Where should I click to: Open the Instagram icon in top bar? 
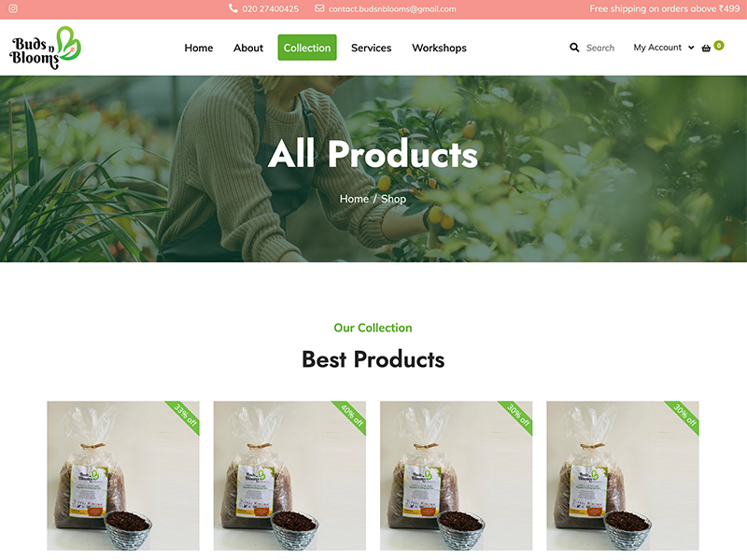[13, 8]
